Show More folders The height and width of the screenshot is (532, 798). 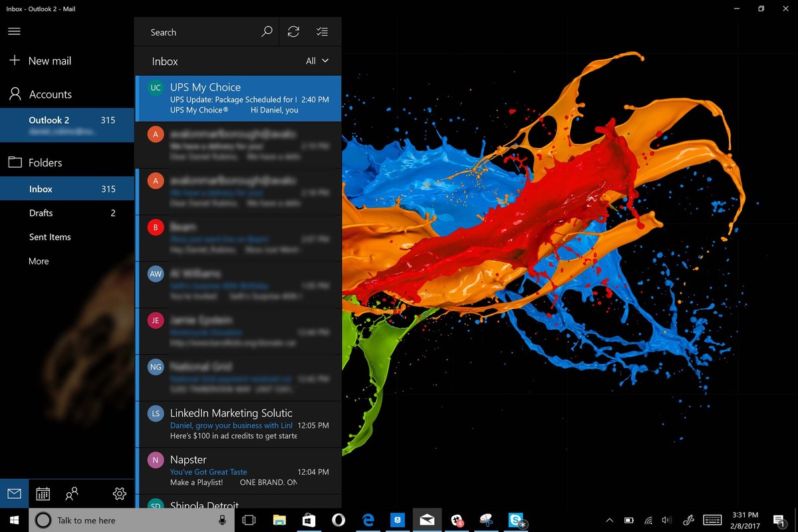point(39,261)
